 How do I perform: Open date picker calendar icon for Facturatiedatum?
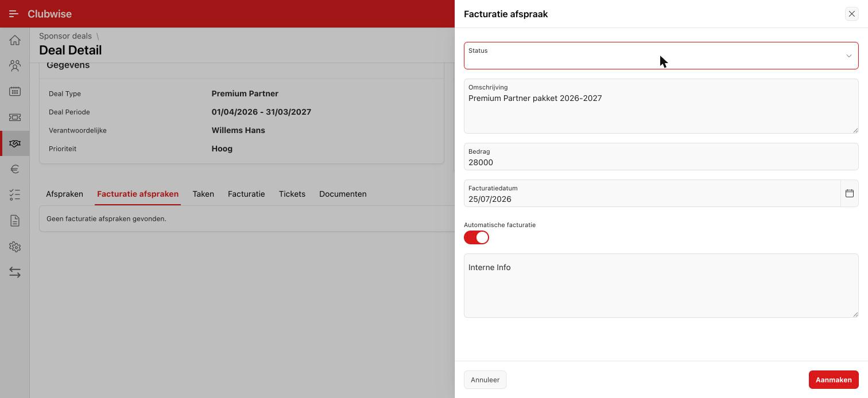pos(850,193)
